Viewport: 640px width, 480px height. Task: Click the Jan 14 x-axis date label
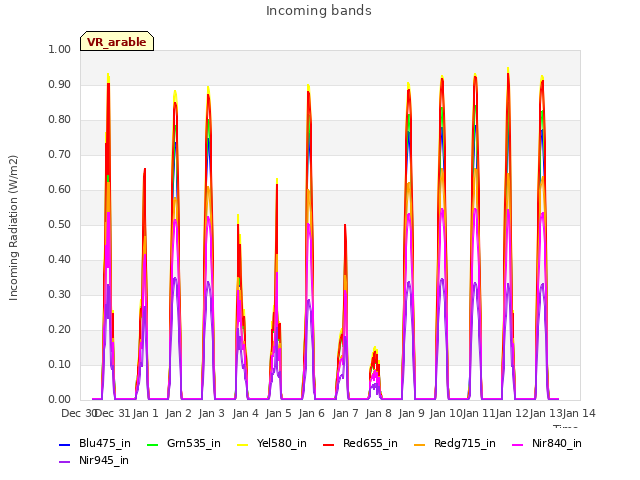[x=579, y=413]
